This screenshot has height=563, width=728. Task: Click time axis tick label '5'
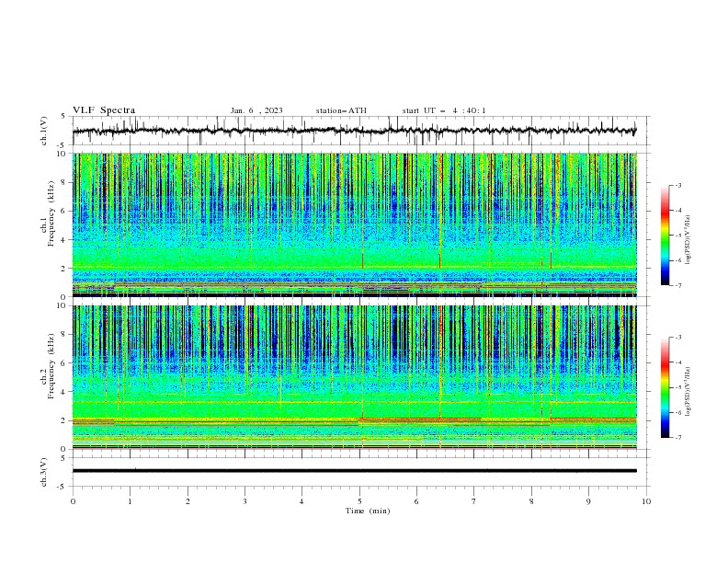(x=359, y=501)
